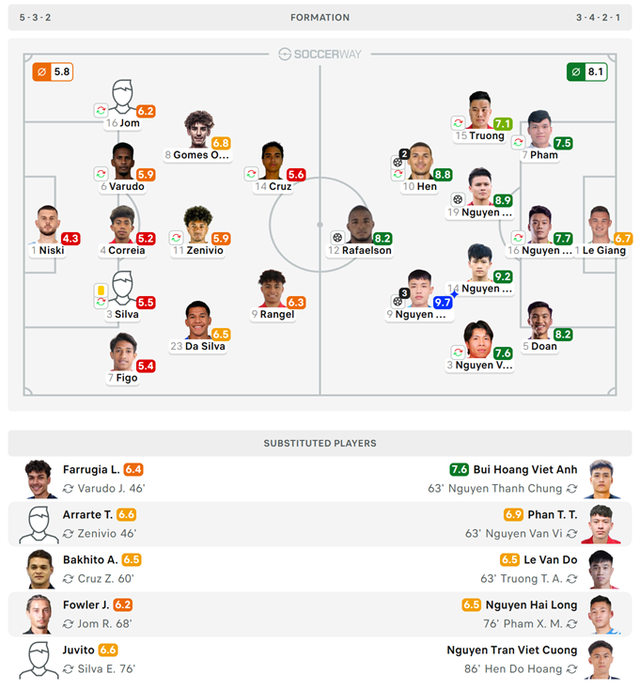The width and height of the screenshot is (640, 690).
Task: Click the substitution icon beside Jom
Action: point(101,110)
